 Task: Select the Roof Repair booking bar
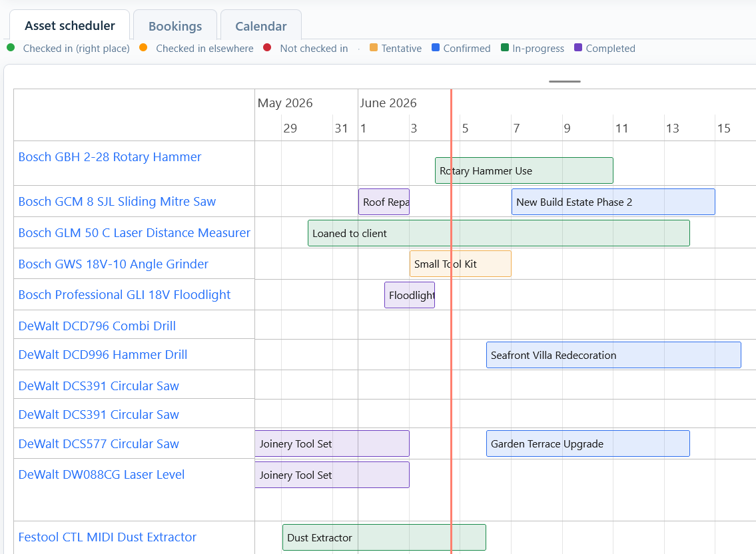(x=384, y=202)
